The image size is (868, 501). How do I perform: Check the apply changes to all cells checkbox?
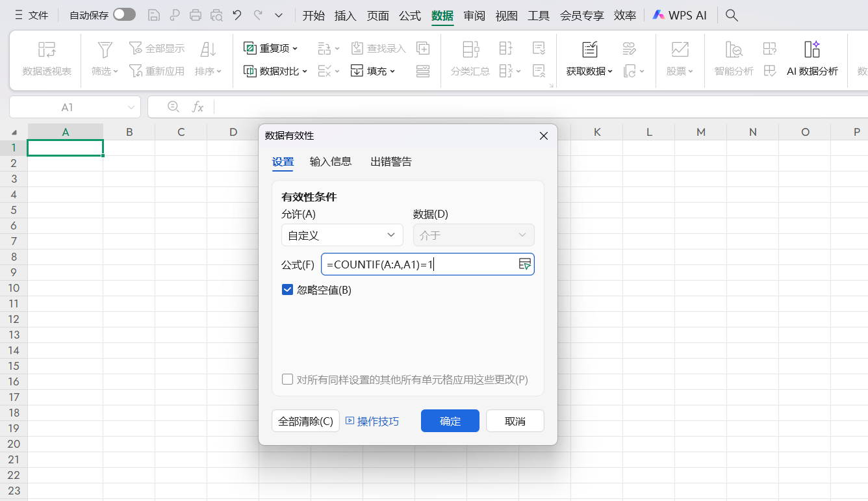click(287, 379)
